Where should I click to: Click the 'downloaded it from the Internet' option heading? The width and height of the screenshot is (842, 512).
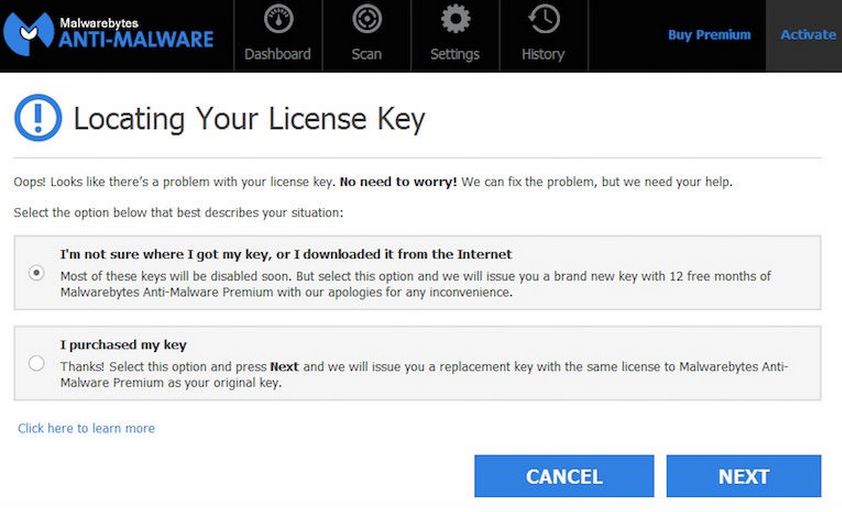pyautogui.click(x=286, y=254)
